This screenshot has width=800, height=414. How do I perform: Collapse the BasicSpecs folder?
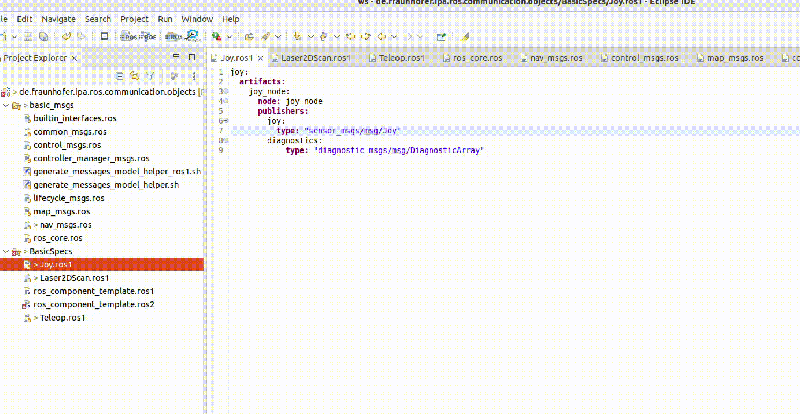click(x=5, y=251)
